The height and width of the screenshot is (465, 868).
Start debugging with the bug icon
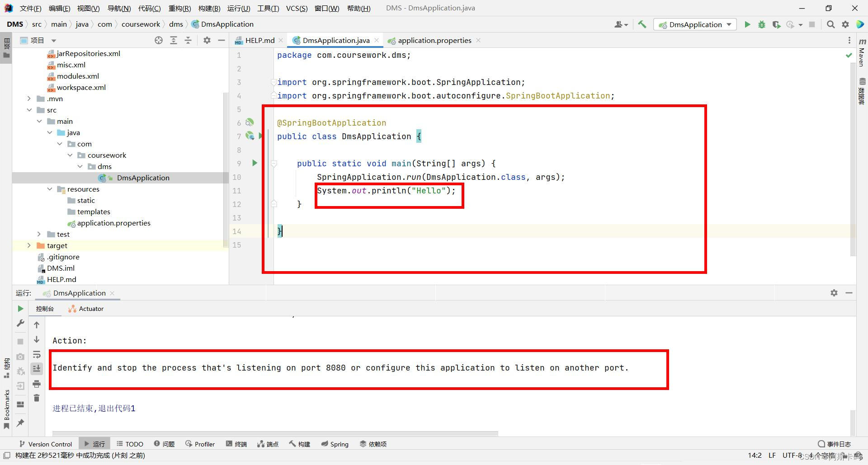[762, 24]
